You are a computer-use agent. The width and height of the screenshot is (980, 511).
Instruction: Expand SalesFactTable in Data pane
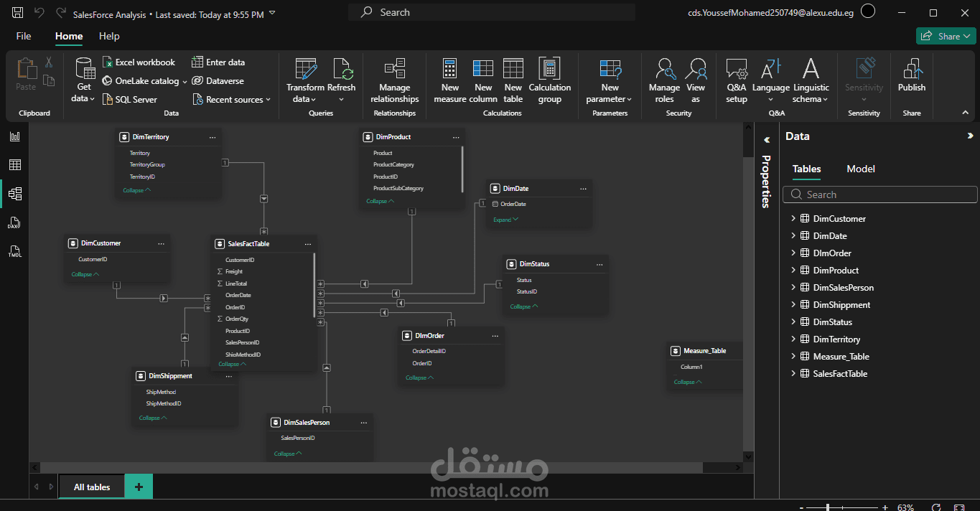[793, 373]
